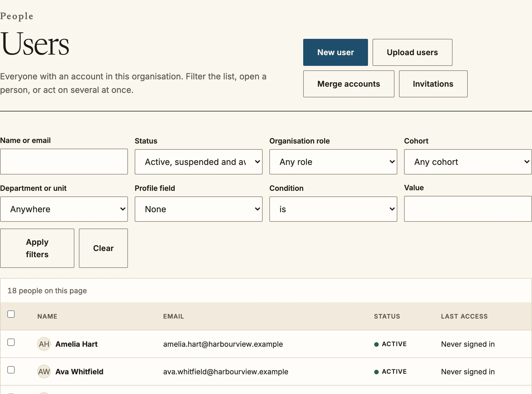This screenshot has height=394, width=532.
Task: Click Ava Whitfield's Never signed in
Action: pyautogui.click(x=468, y=372)
